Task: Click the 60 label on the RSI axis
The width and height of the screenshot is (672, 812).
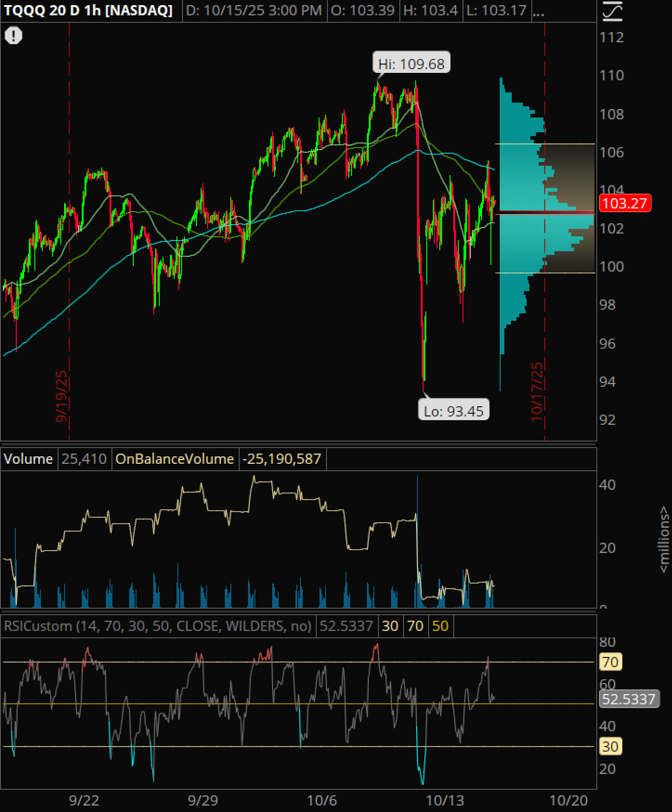Action: (607, 684)
